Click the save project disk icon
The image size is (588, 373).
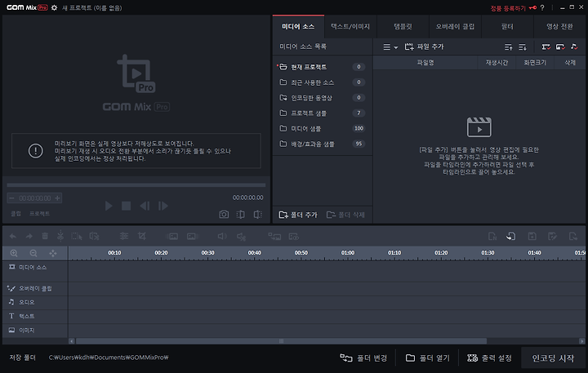[532, 236]
